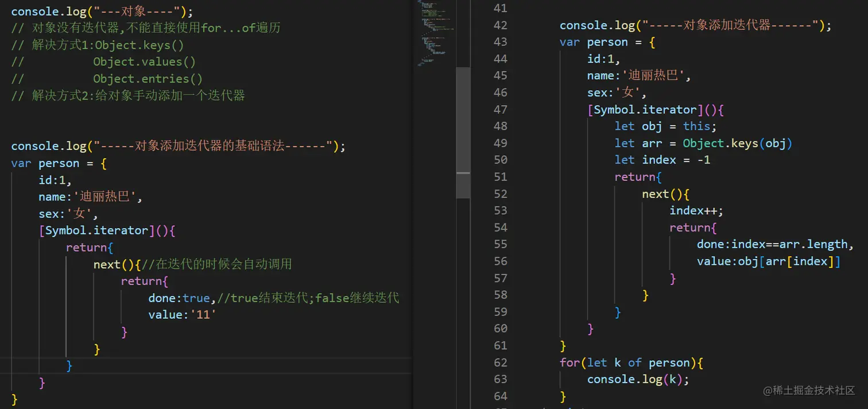Screen dimensions: 868x409
Task: Click line number 42 in the right pane
Action: pos(500,25)
